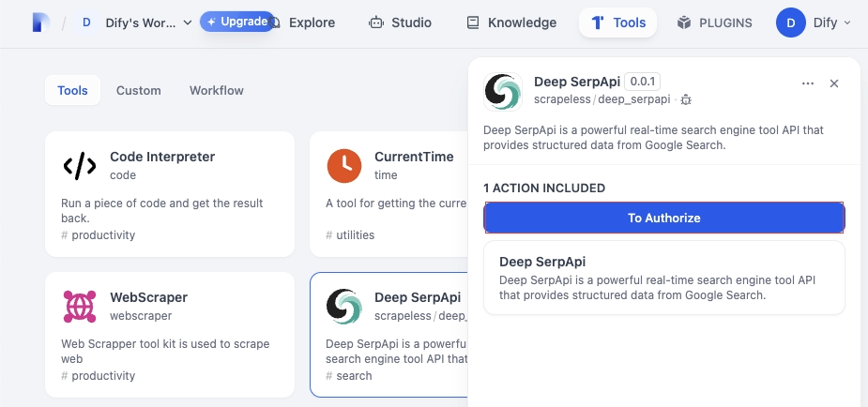Click the Code Interpreter icon

point(80,166)
